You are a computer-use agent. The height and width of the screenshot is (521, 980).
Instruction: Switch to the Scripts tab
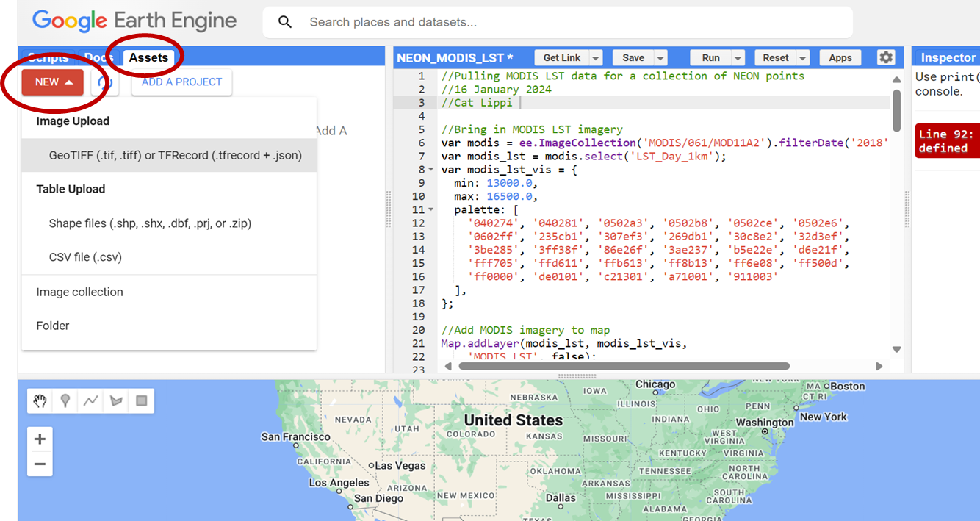[48, 57]
